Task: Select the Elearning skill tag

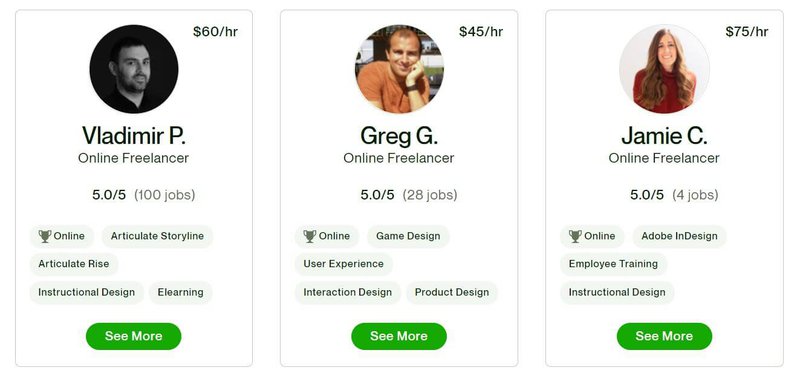Action: click(181, 292)
